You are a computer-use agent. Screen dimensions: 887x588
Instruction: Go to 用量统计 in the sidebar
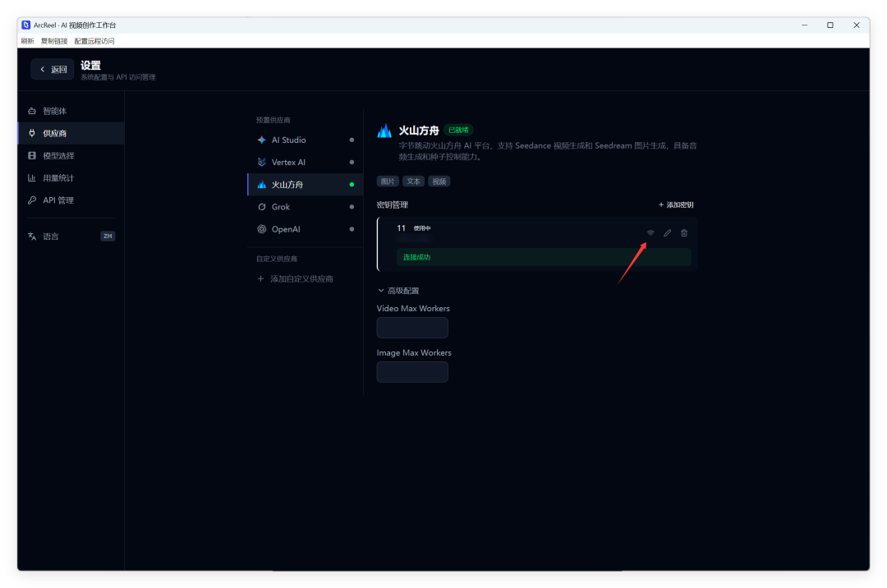tap(71, 177)
